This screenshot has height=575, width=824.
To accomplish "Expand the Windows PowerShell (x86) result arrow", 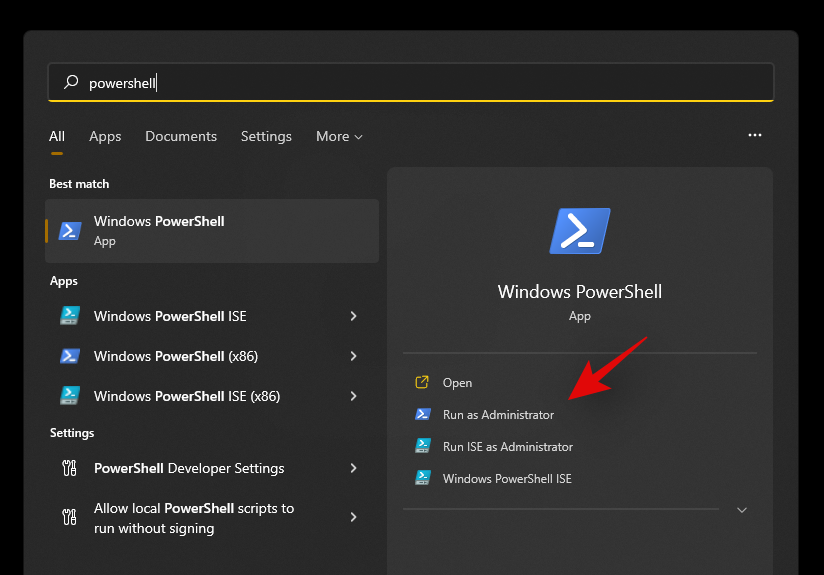I will (353, 356).
